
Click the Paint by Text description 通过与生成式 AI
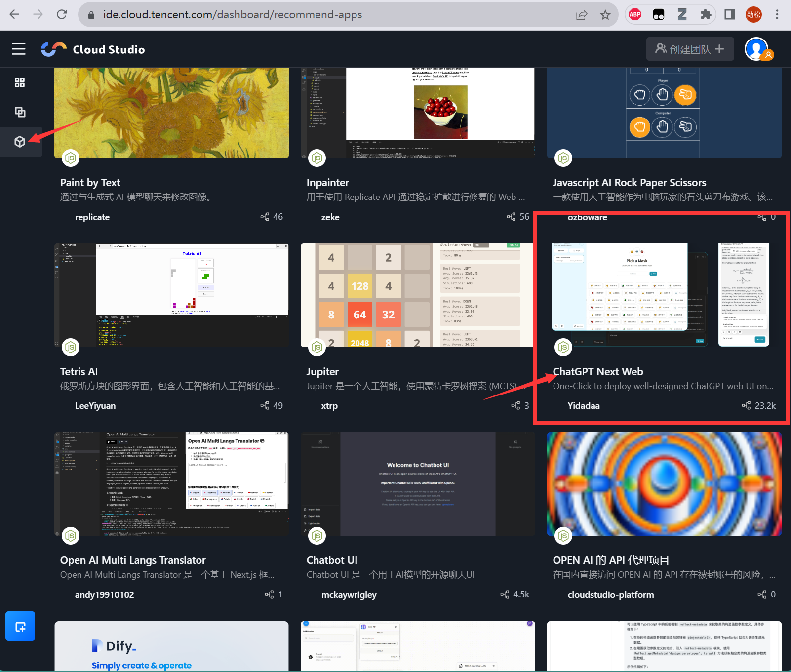[x=137, y=197]
